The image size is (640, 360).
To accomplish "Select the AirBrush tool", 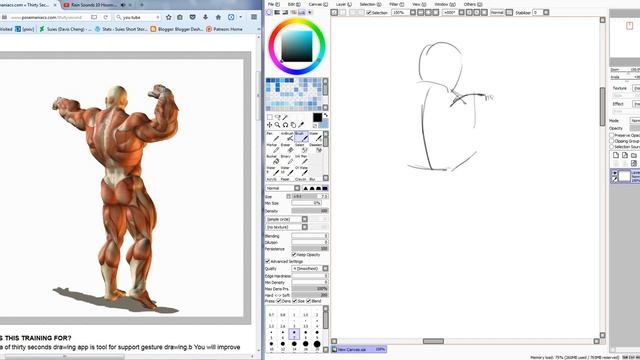I will point(287,137).
